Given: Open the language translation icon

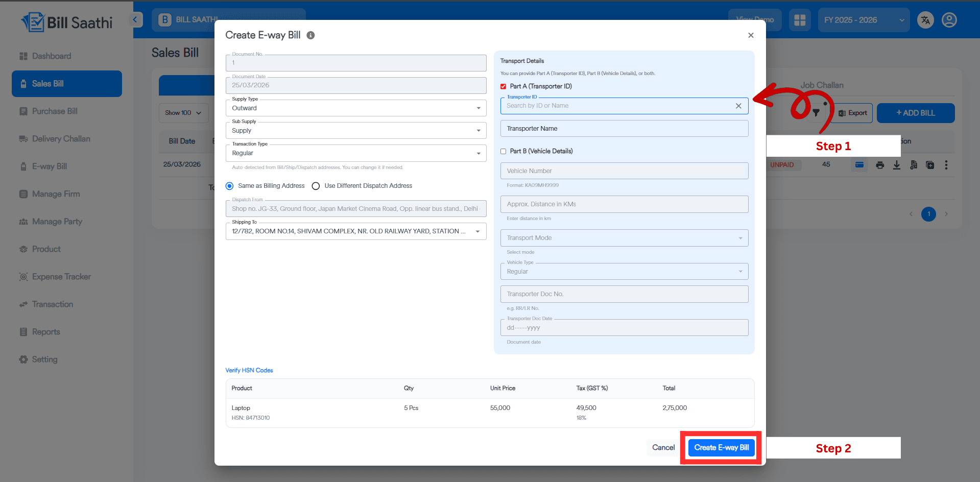Looking at the screenshot, I should point(925,20).
